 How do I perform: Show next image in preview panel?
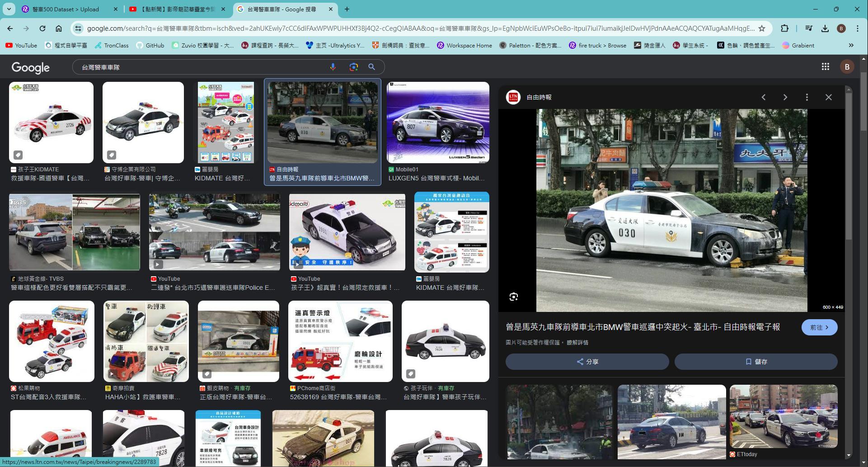point(785,97)
